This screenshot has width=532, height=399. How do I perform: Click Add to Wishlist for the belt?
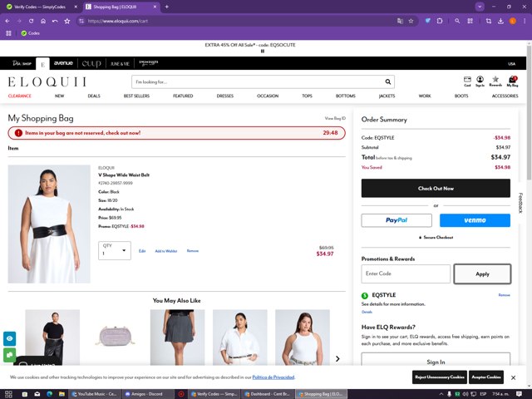(x=166, y=251)
